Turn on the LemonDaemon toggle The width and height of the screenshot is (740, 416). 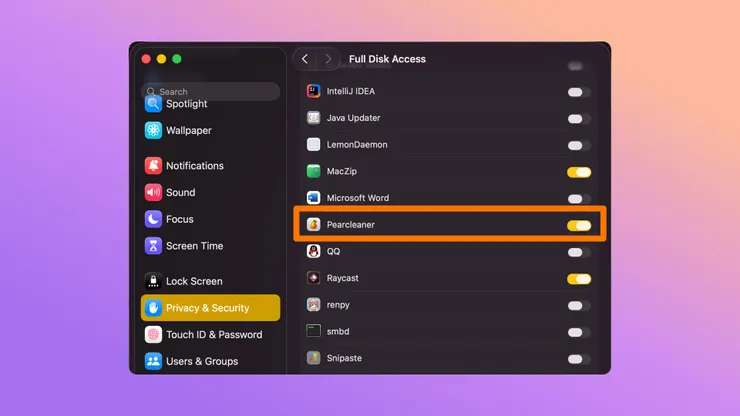click(x=579, y=145)
